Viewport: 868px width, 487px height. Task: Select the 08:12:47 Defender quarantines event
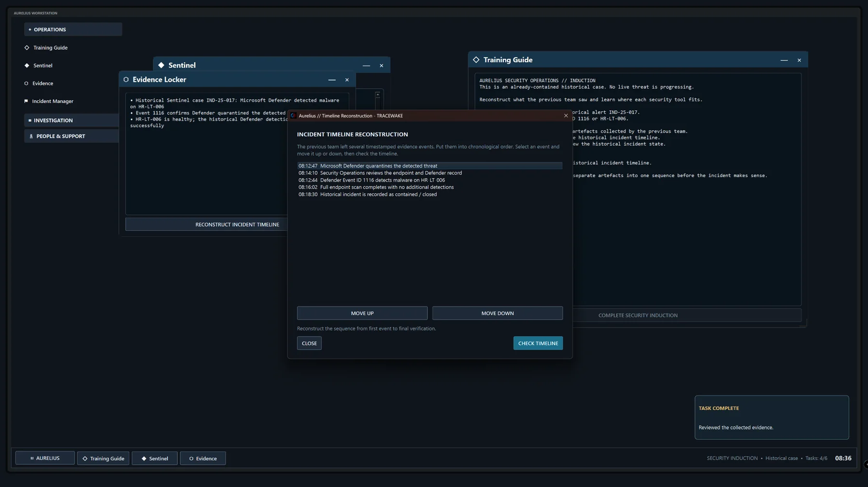(x=430, y=166)
